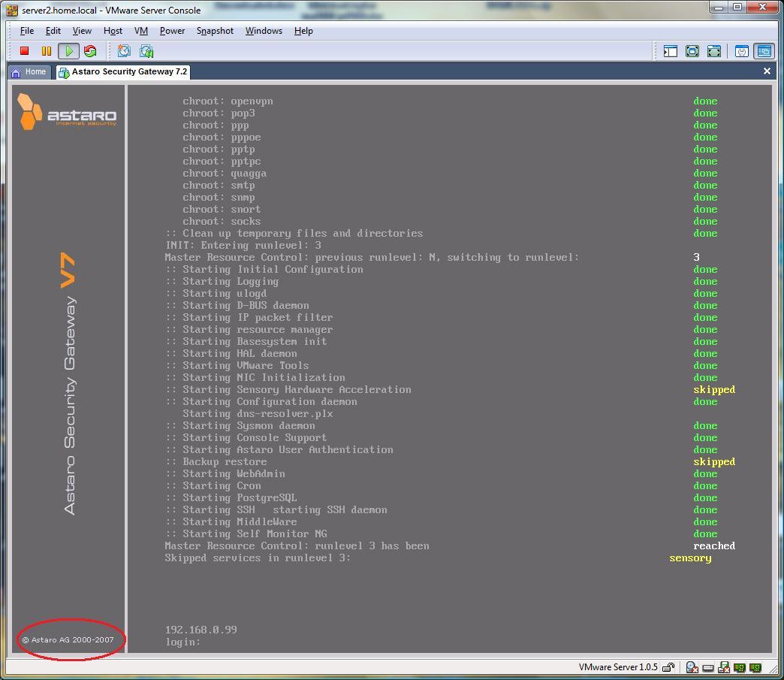Click the 'Backup restore' console line

tap(216, 461)
